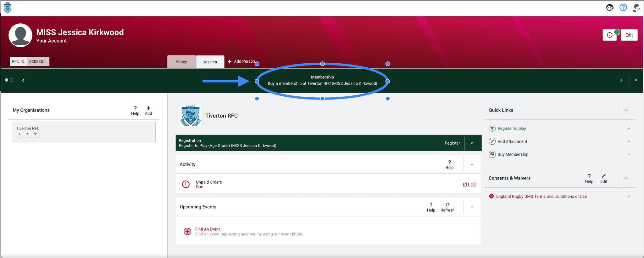Collapse the Consents & Waivers panel
The height and width of the screenshot is (258, 644).
tap(626, 178)
